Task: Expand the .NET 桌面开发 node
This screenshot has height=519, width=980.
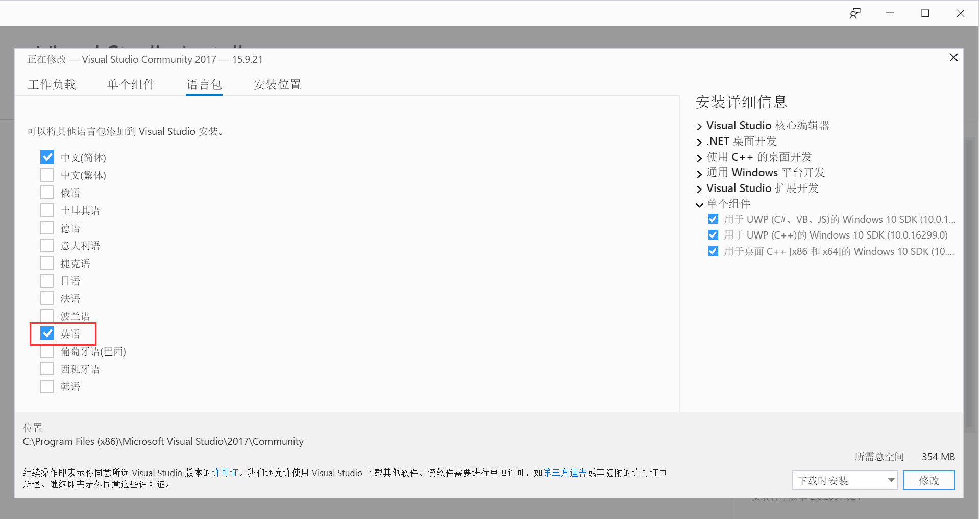Action: [x=699, y=142]
